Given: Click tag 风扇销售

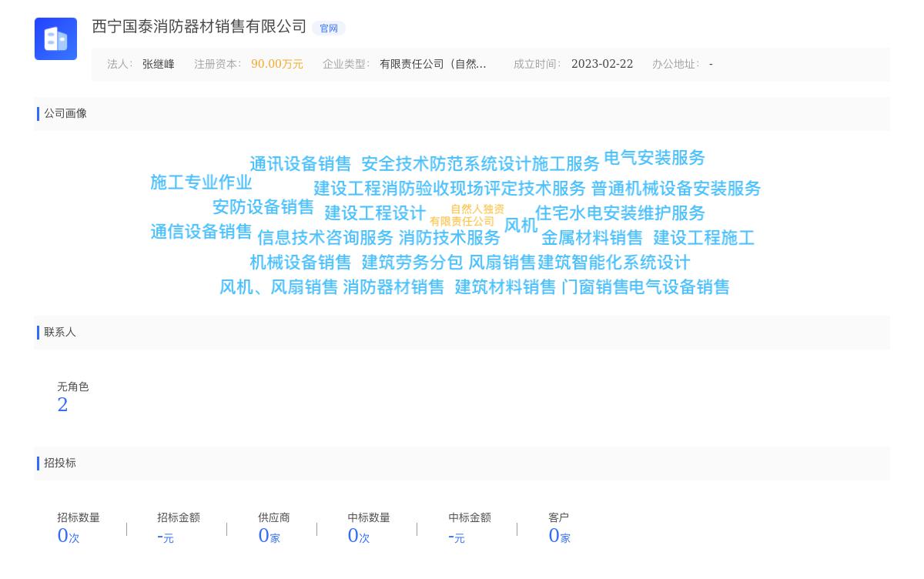Looking at the screenshot, I should (502, 263).
